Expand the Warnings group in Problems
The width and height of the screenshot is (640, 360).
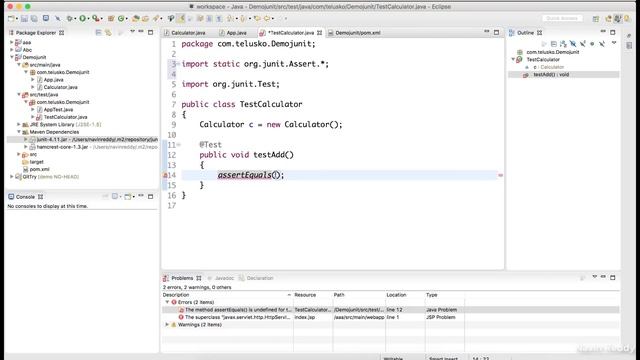(167, 324)
